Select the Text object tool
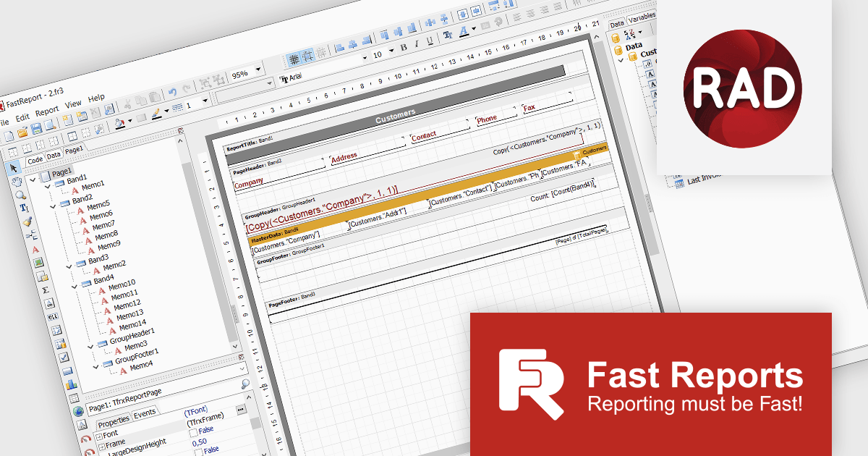This screenshot has height=456, width=868. [34, 250]
